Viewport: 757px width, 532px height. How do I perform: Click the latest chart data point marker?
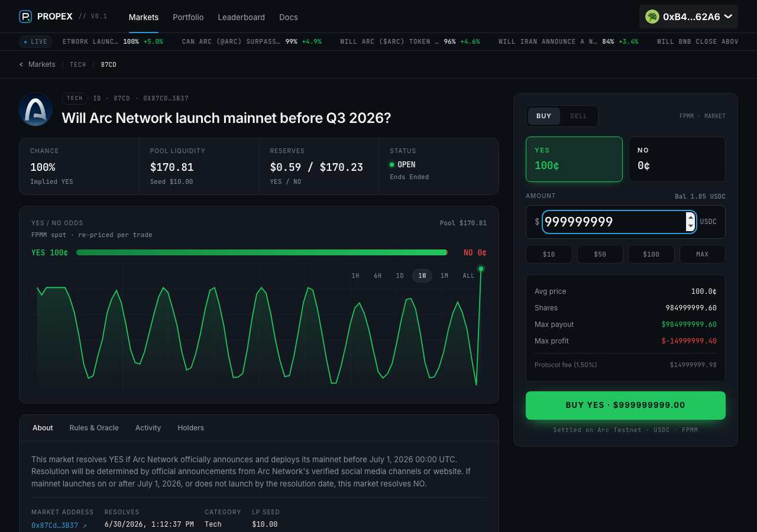tap(481, 269)
